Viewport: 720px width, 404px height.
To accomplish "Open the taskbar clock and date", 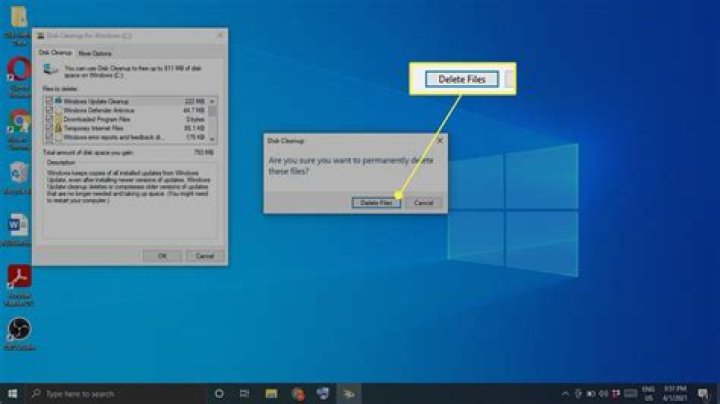I will pyautogui.click(x=675, y=394).
